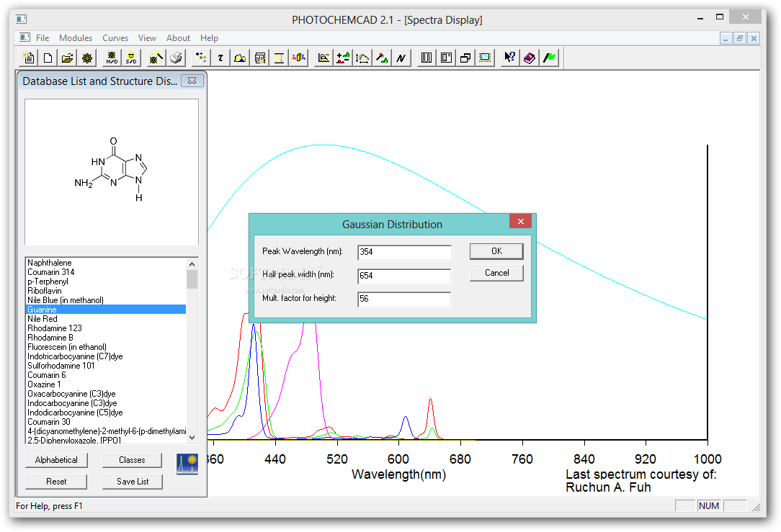Open the Curves menu
Viewport: 781px width, 532px height.
coord(115,38)
